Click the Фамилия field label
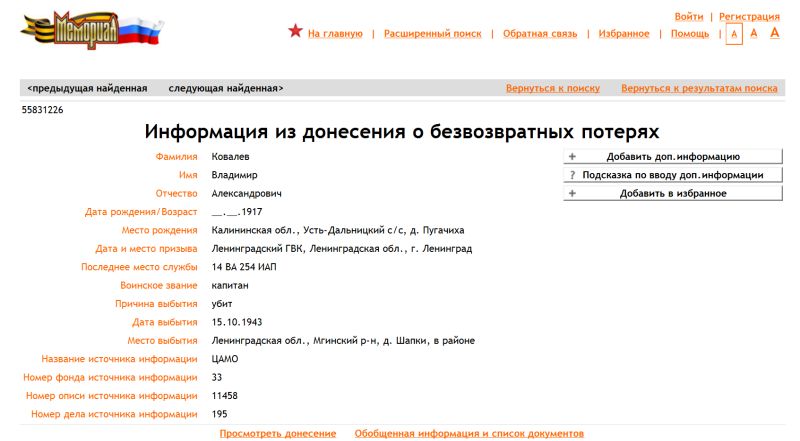Screen dimensions: 800x441 pos(177,157)
